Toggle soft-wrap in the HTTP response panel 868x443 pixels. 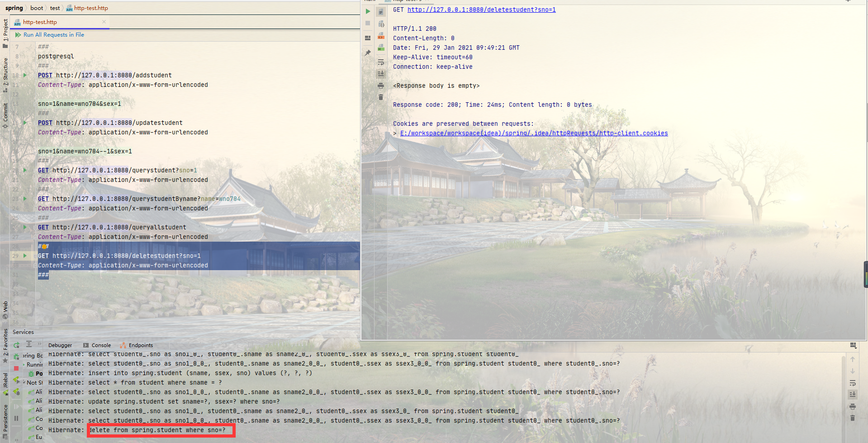(x=381, y=62)
